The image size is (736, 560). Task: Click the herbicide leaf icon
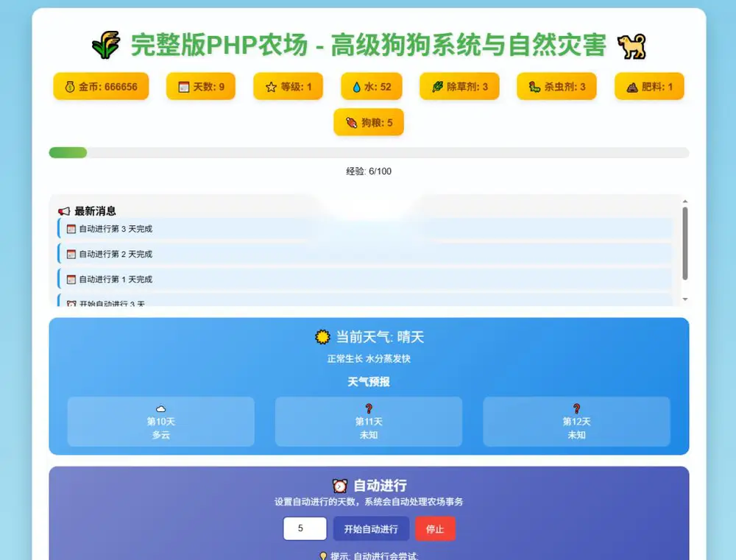(437, 87)
